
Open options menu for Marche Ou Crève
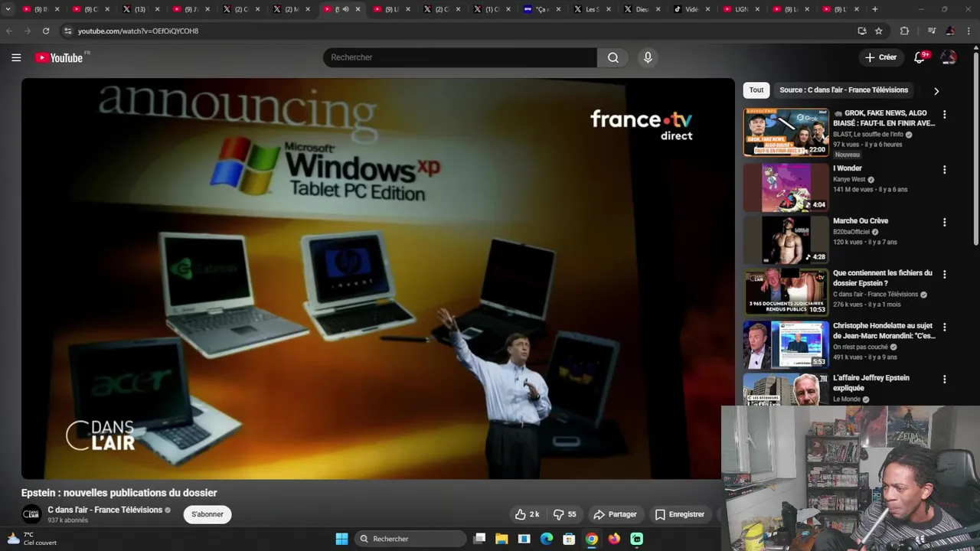point(944,222)
